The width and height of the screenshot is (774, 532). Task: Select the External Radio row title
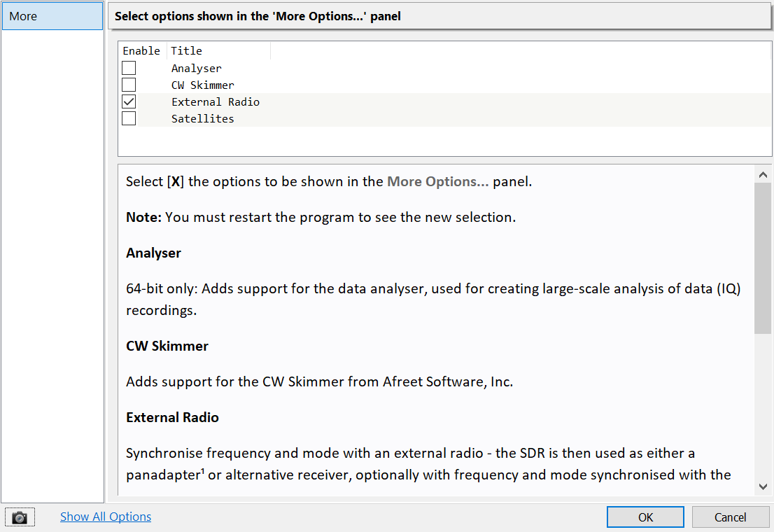click(x=215, y=101)
